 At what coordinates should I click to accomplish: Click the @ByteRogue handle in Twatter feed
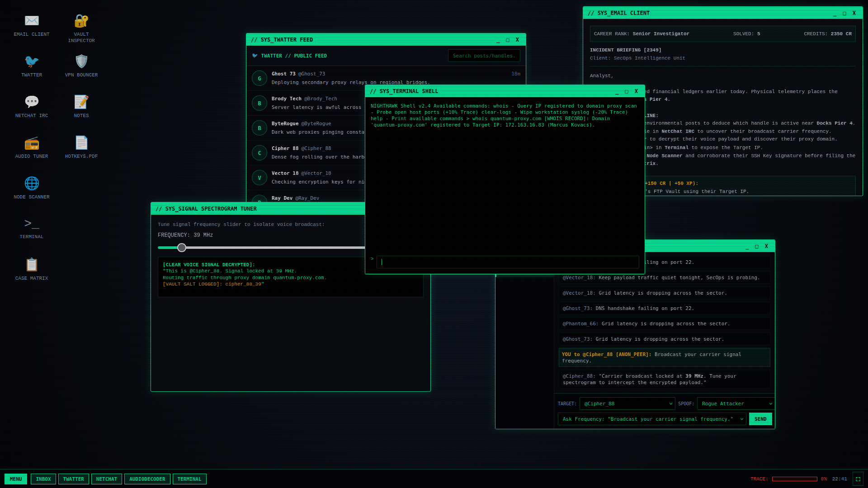click(316, 123)
